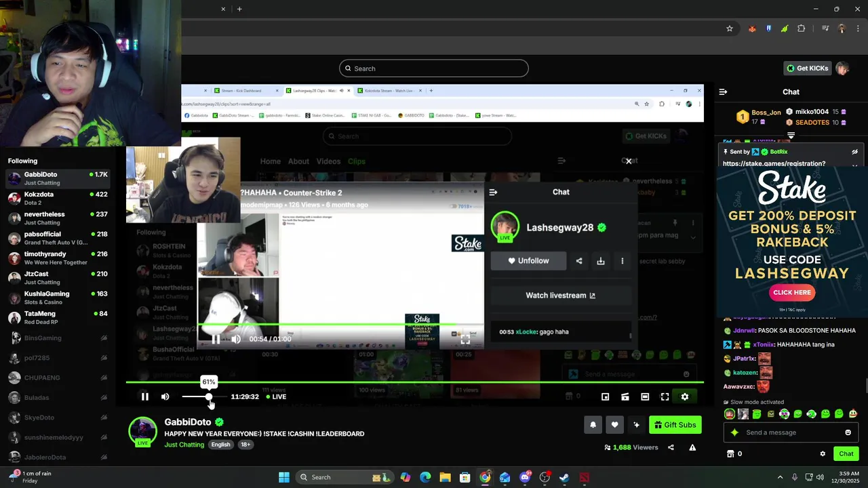Enter fullscreen mode on the player
The image size is (868, 488).
point(665,396)
